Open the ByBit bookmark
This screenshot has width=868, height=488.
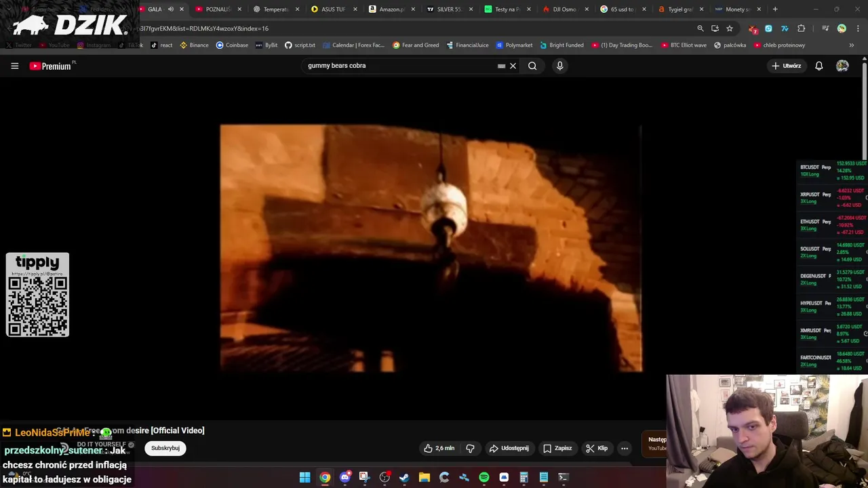pyautogui.click(x=267, y=45)
